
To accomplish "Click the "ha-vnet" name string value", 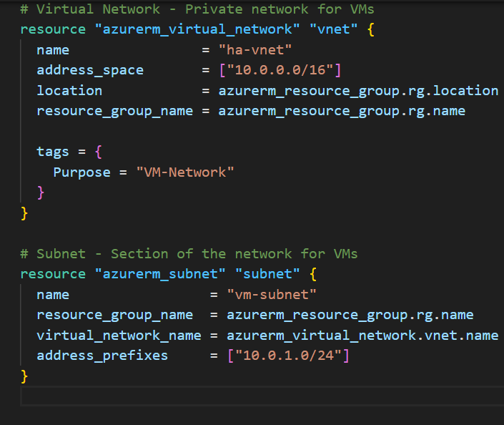I will click(256, 50).
